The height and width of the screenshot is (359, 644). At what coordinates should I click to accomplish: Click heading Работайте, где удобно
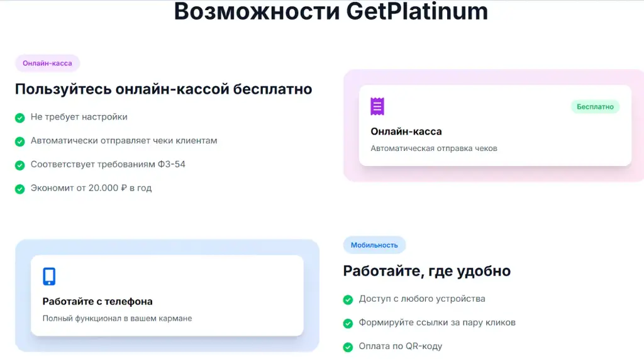tap(427, 271)
